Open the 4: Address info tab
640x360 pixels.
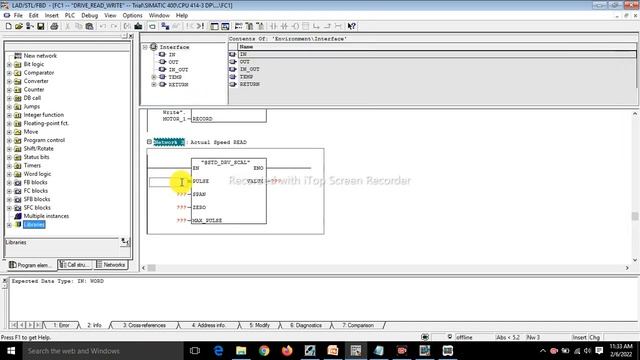[x=208, y=325]
